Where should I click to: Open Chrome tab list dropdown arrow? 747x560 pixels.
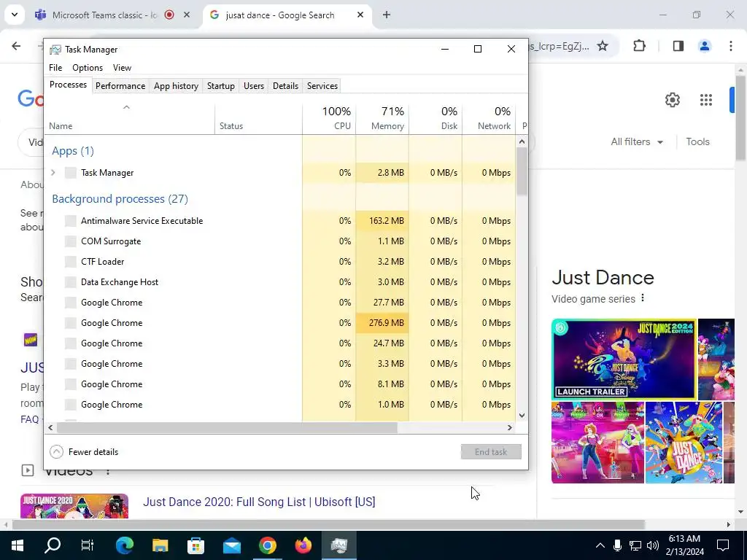(15, 15)
